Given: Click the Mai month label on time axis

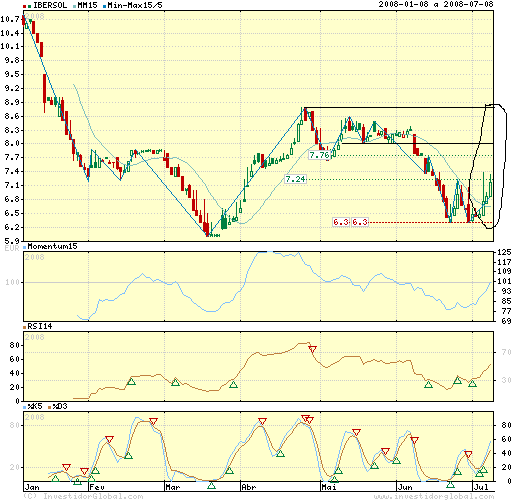Looking at the screenshot, I should point(329,487).
